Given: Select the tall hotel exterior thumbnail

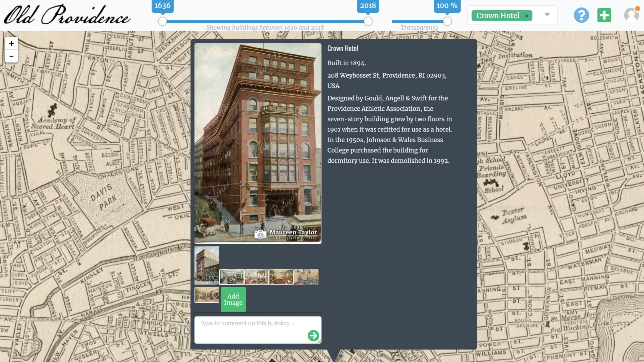Looking at the screenshot, I should point(207,265).
